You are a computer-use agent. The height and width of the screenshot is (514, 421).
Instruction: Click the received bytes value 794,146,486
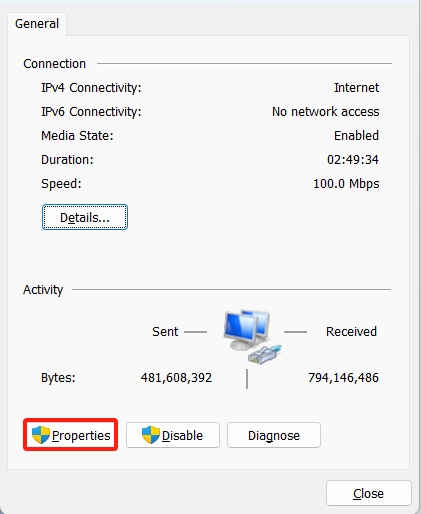(343, 378)
